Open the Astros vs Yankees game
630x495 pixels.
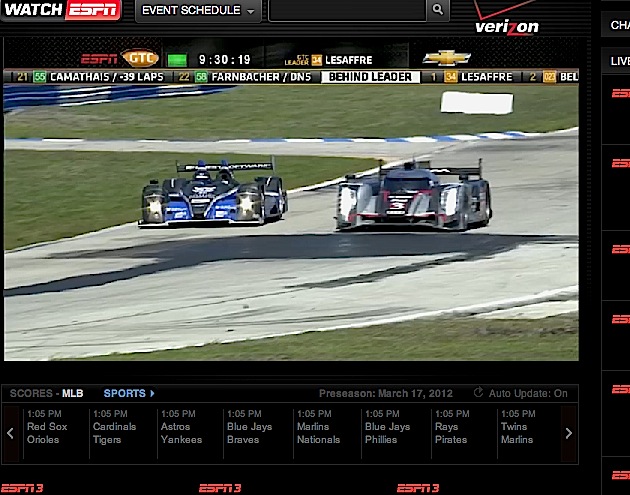181,427
